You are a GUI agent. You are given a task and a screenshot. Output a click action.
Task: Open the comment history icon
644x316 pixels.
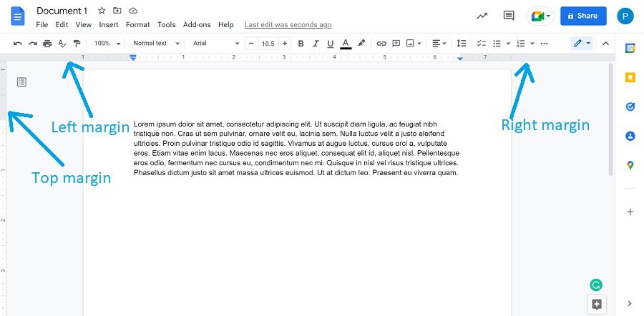509,16
